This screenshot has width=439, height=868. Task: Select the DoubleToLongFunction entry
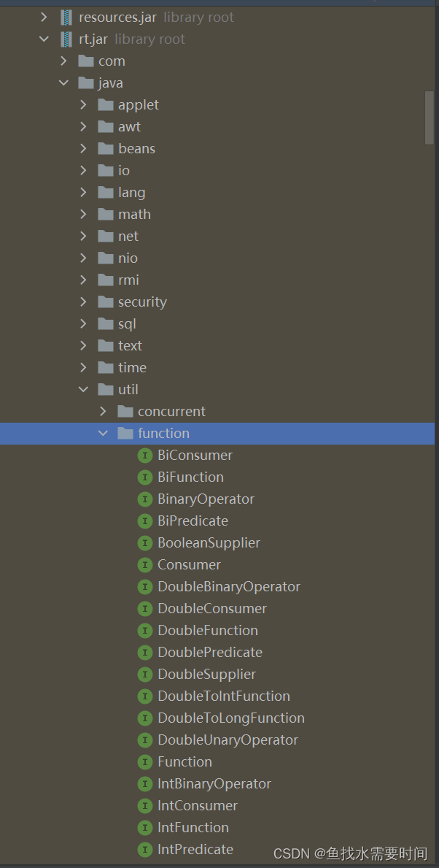pyautogui.click(x=221, y=718)
